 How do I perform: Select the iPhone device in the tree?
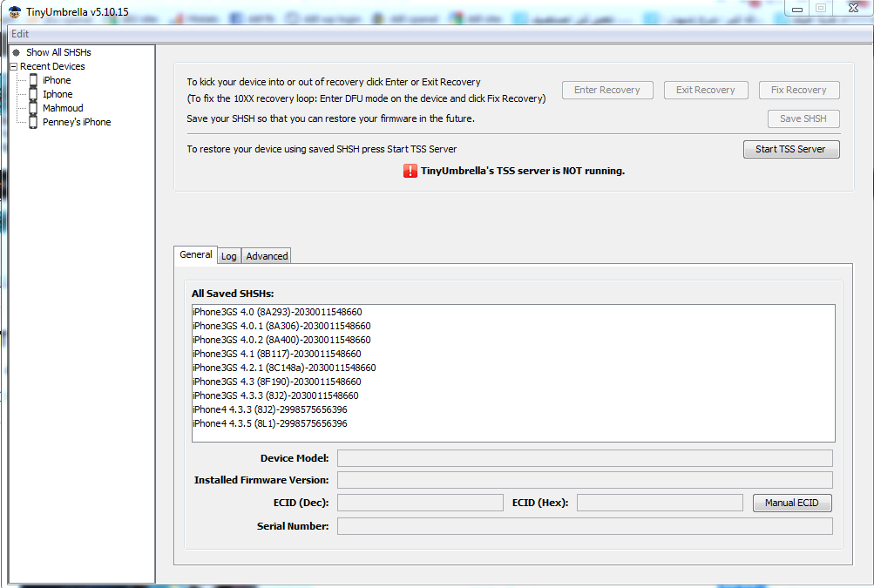pos(57,80)
